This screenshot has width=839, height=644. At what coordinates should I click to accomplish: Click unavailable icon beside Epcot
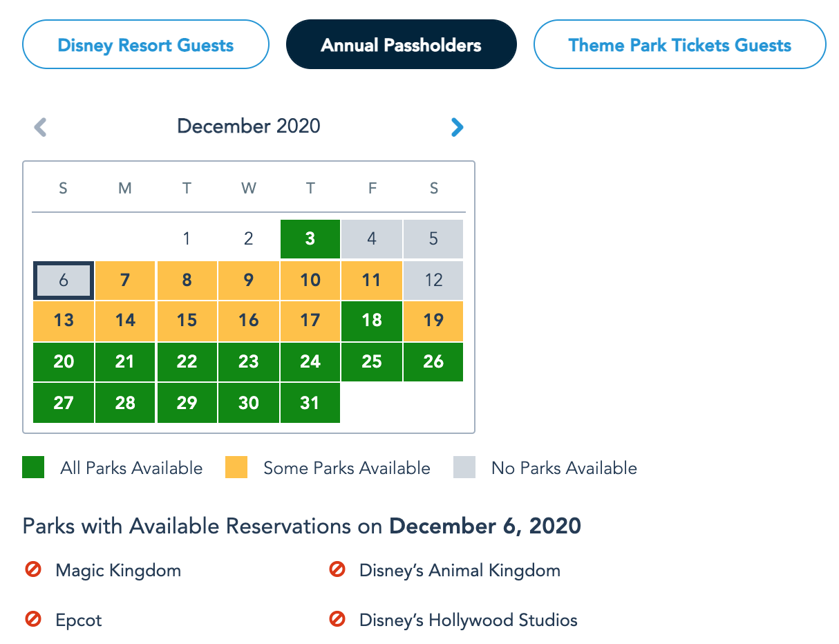pyautogui.click(x=32, y=619)
